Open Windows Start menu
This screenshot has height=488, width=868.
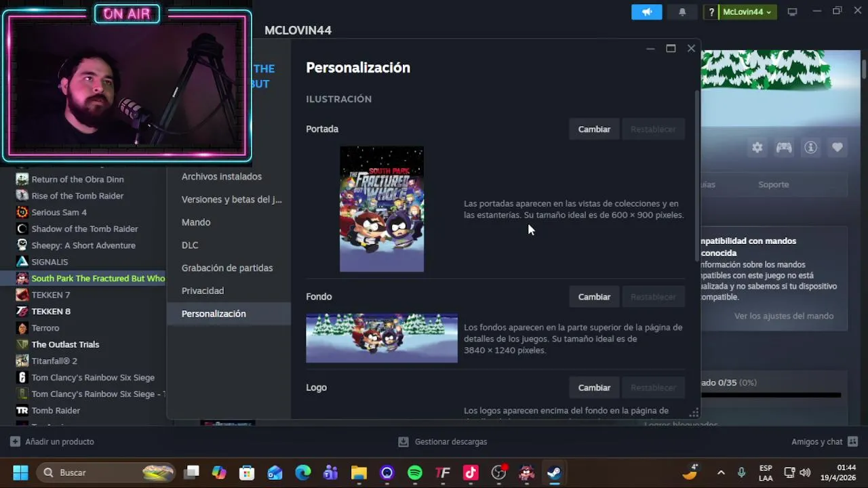[20, 472]
